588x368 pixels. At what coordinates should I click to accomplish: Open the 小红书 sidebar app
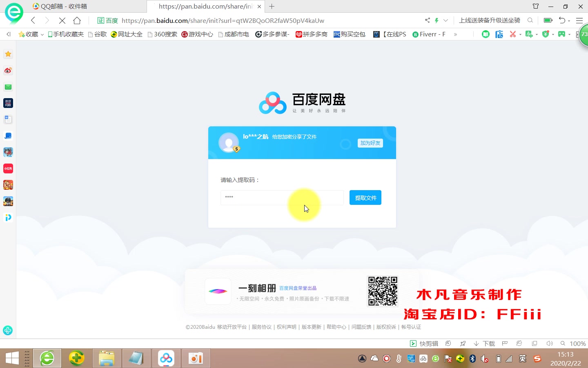coord(8,168)
